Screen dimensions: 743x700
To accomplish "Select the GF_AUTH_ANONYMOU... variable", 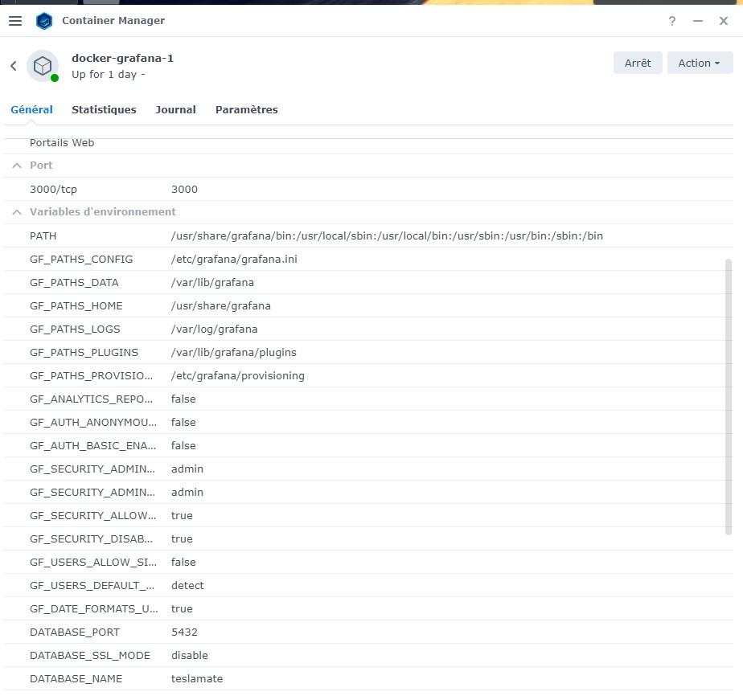I will (x=93, y=423).
